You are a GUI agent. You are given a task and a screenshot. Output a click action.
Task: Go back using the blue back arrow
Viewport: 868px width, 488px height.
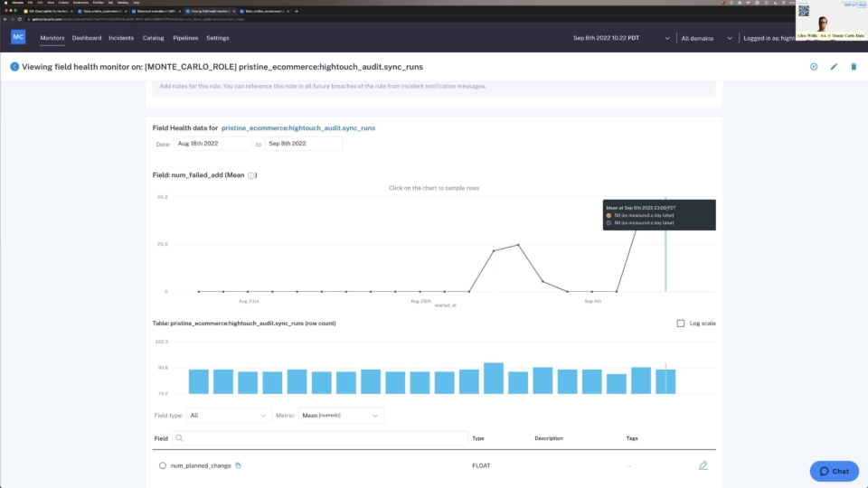click(x=14, y=67)
